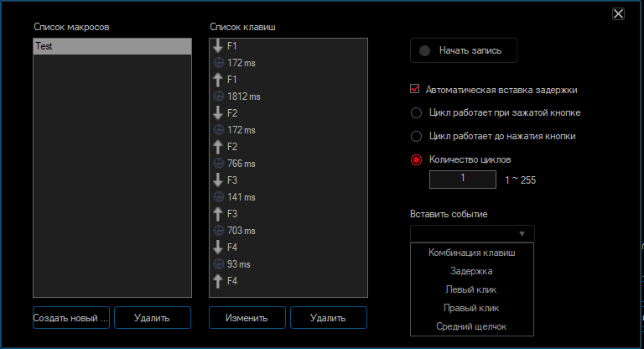Choose Комбинация клавиш from the event list
Screen dimensions: 644x349
point(472,253)
